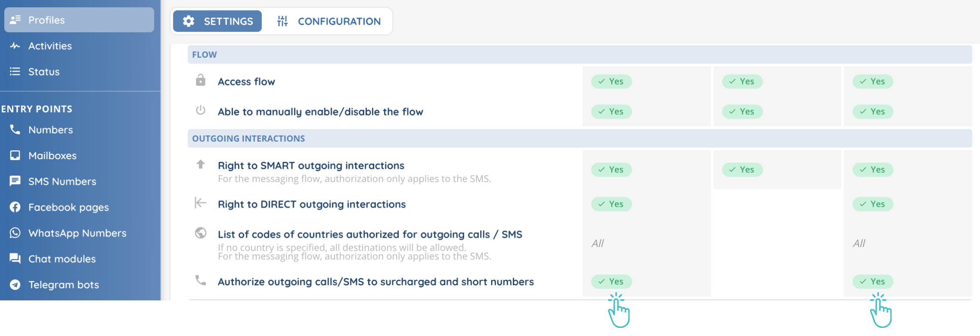Toggle Yes for Right to DIRECT outgoing interactions
Image resolution: width=980 pixels, height=336 pixels.
611,204
